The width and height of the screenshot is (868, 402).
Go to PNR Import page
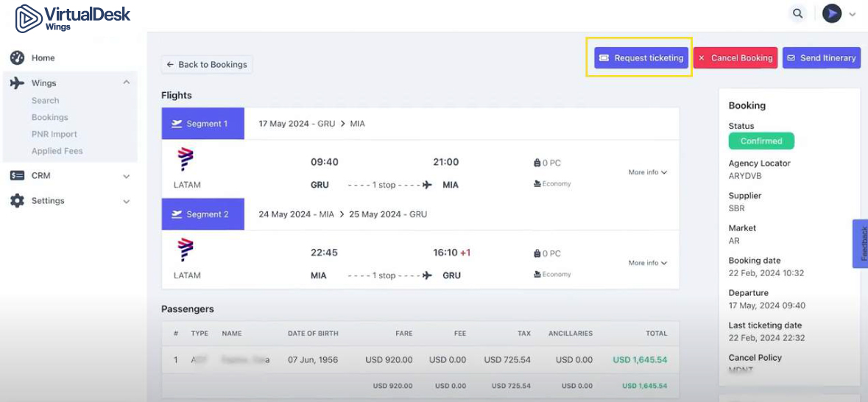tap(54, 135)
